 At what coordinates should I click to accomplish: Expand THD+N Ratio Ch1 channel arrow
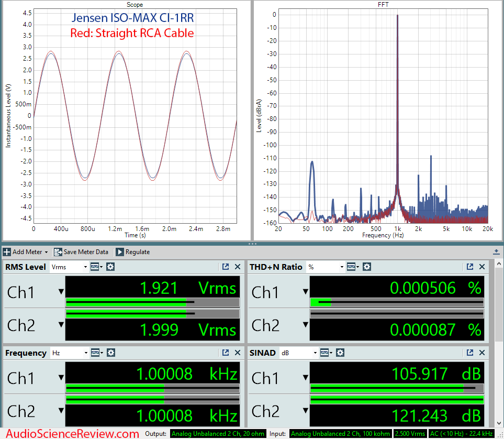pyautogui.click(x=306, y=292)
